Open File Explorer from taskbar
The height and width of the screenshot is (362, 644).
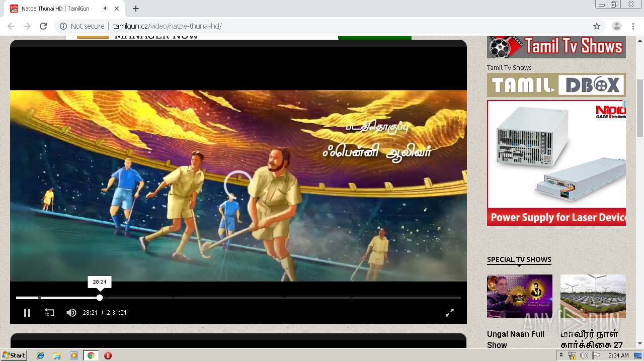tap(57, 355)
